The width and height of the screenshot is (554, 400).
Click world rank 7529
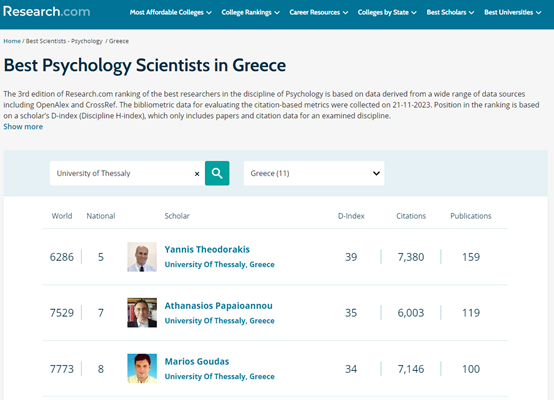coord(62,313)
